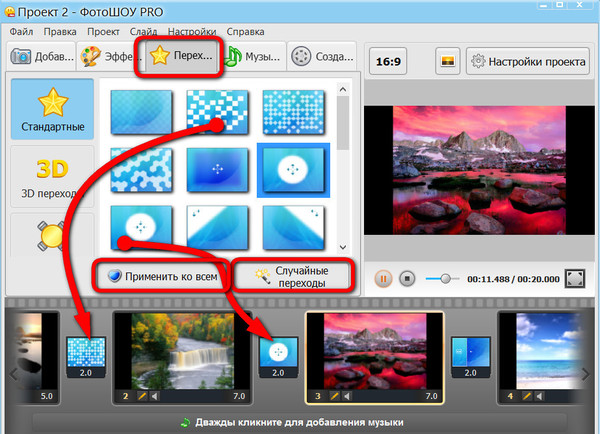Click the timeline scroll right arrow
The image size is (600, 434).
pyautogui.click(x=585, y=374)
